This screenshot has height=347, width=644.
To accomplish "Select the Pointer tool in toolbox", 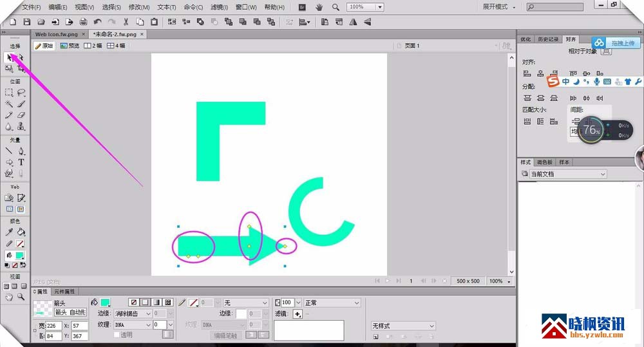I will click(x=9, y=57).
